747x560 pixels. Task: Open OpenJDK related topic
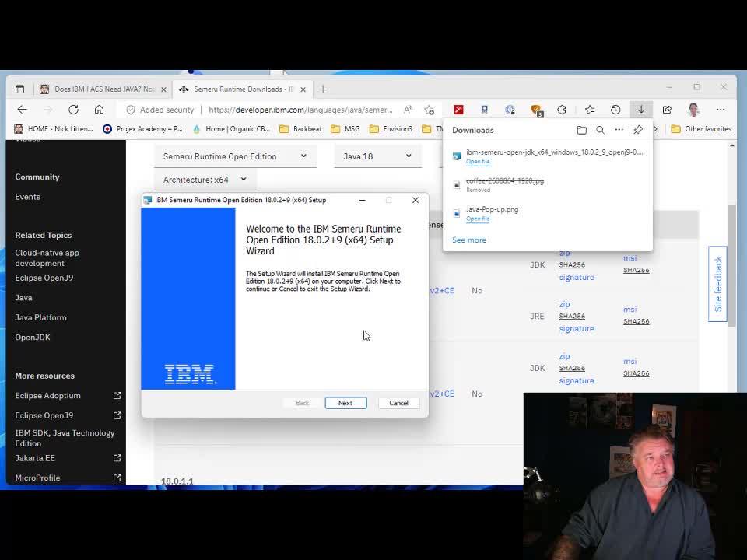point(33,337)
